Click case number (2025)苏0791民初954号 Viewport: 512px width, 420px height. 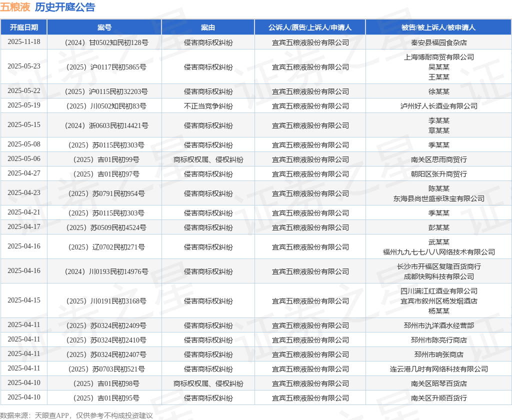[x=106, y=193]
